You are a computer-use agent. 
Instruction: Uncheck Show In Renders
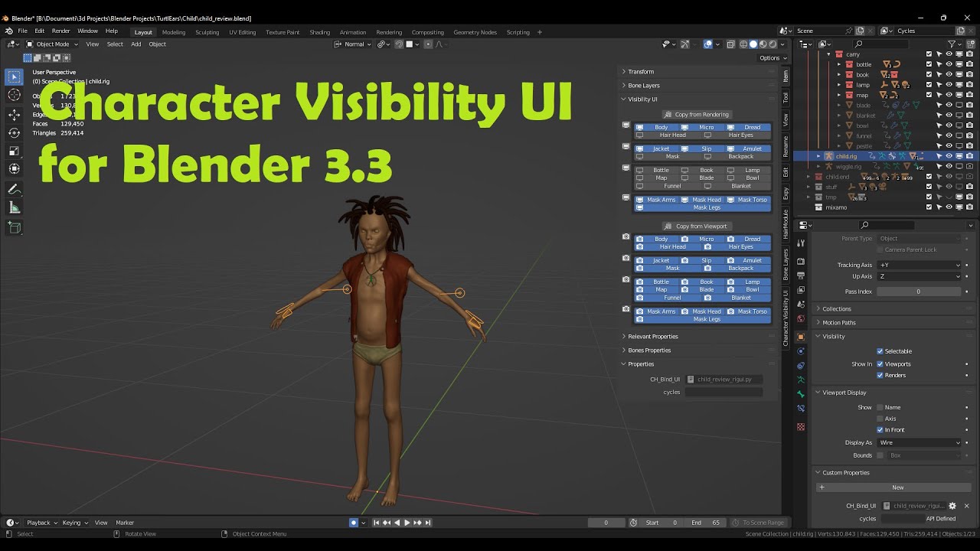coord(880,375)
